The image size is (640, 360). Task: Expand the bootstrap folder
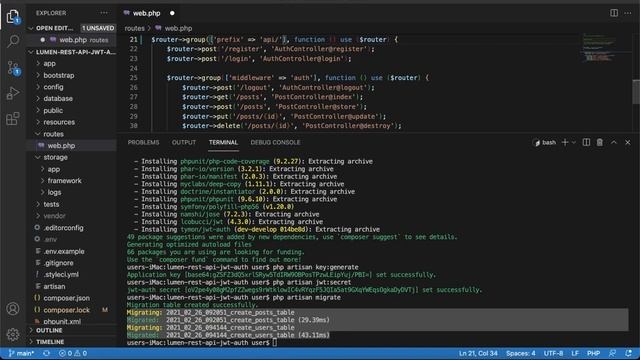point(58,76)
